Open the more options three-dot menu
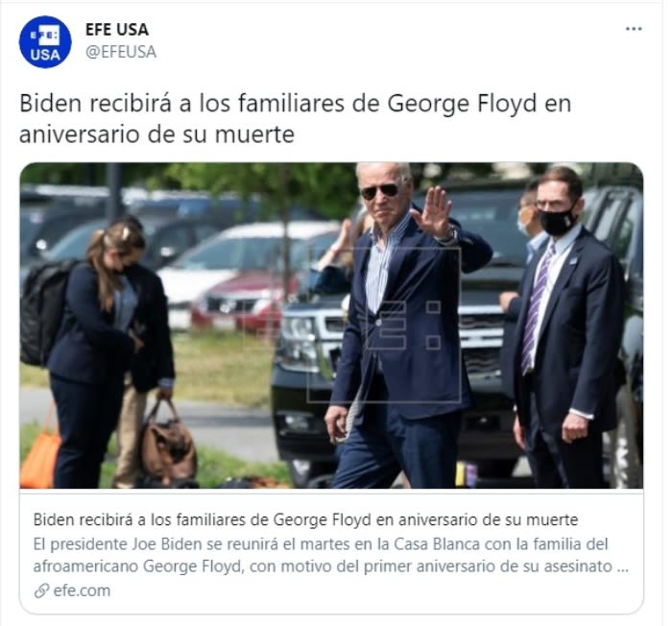This screenshot has height=626, width=672. [634, 29]
